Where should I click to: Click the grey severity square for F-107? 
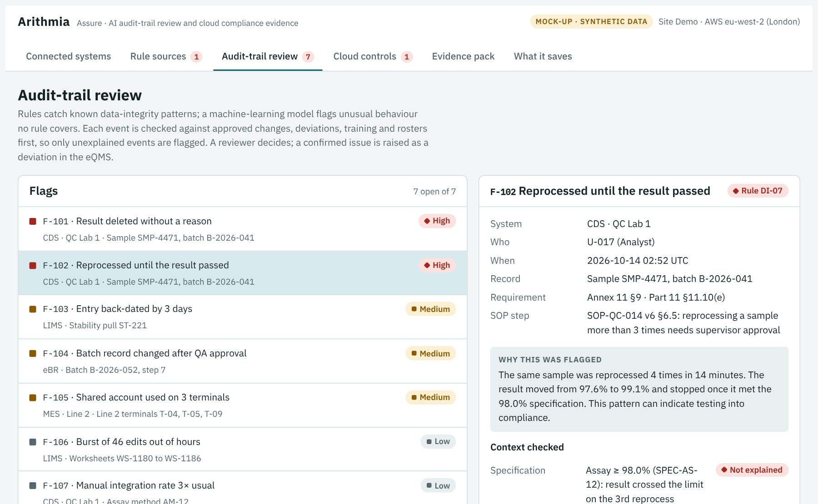click(33, 486)
